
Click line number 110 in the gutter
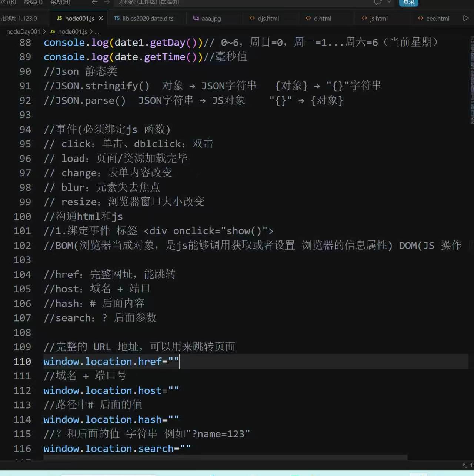[x=22, y=362]
